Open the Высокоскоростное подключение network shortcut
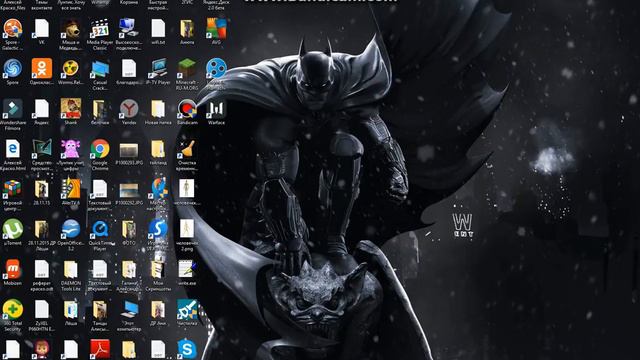 click(x=129, y=29)
